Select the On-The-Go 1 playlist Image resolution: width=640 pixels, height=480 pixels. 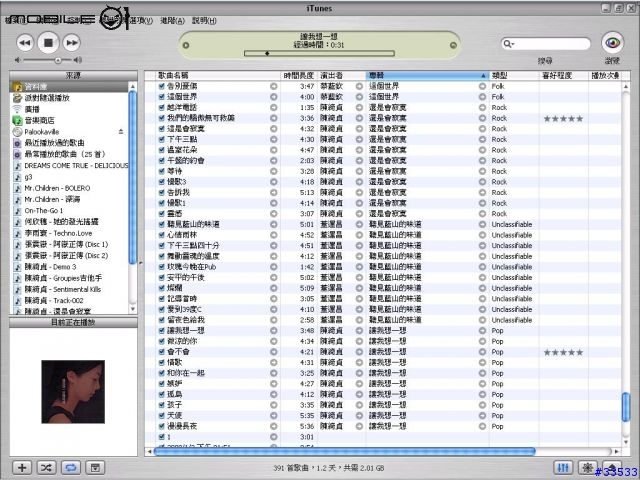click(44, 211)
